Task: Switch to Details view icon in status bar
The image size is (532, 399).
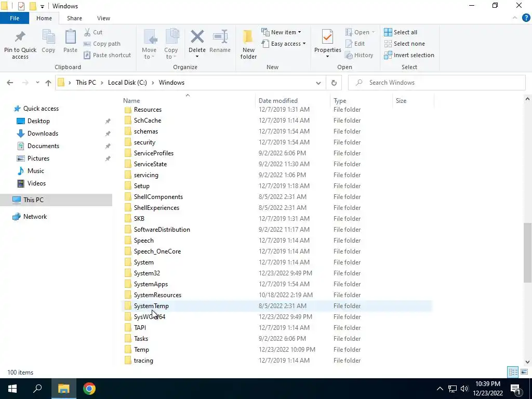Action: tap(513, 372)
